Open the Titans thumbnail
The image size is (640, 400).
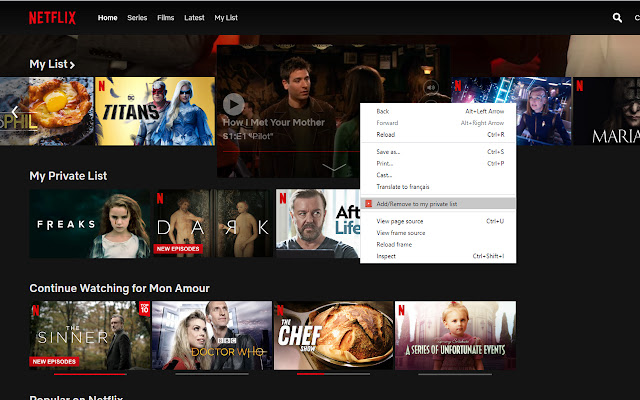[x=155, y=111]
